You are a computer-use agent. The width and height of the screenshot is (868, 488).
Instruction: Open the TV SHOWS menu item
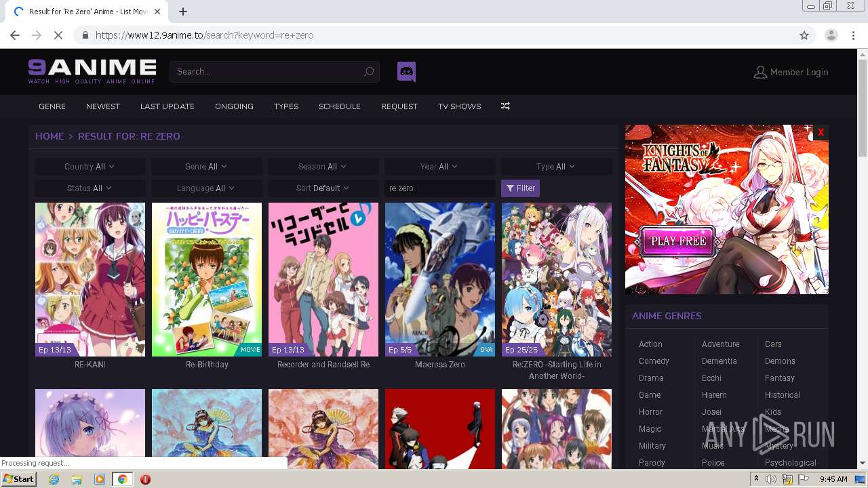point(459,106)
